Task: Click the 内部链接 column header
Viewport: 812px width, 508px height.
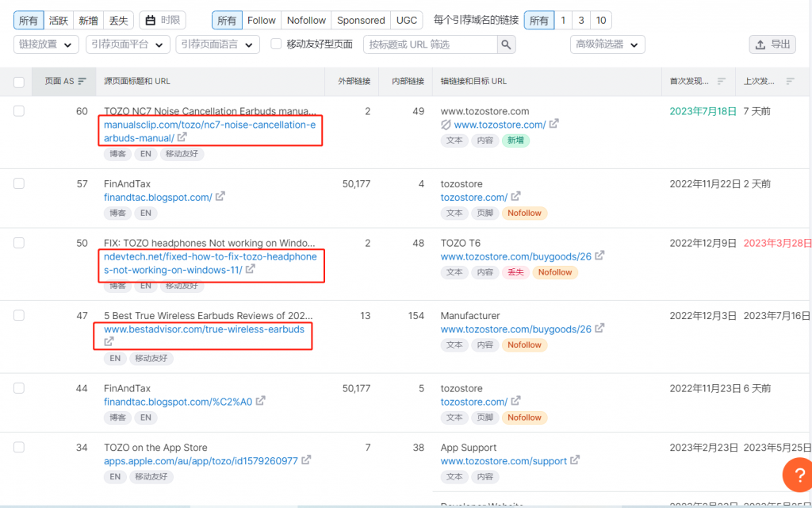Action: 408,81
